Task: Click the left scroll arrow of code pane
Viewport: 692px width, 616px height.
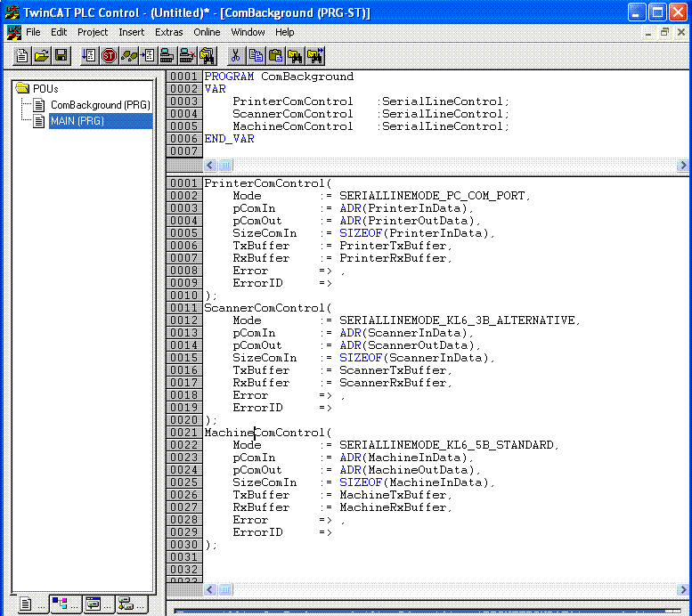Action: click(210, 589)
